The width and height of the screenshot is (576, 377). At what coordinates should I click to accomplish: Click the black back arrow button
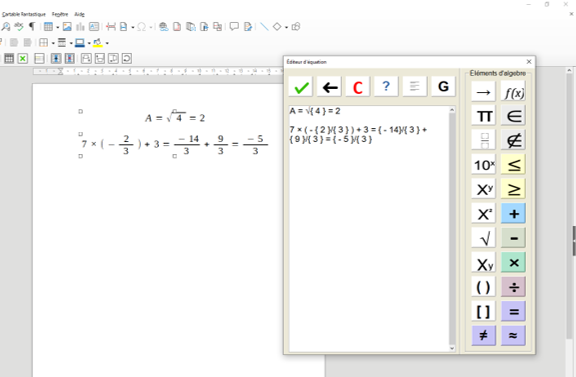[x=329, y=87]
